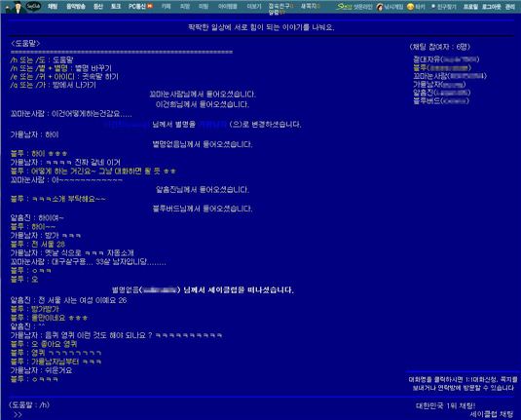Select participant 절대자유 in user list
The width and height of the screenshot is (521, 420).
(446, 59)
